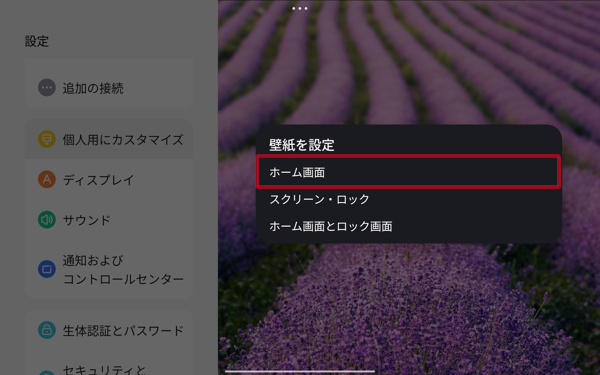The image size is (600, 375).
Task: Select ホーム画面とロック画面 option
Action: (408, 226)
